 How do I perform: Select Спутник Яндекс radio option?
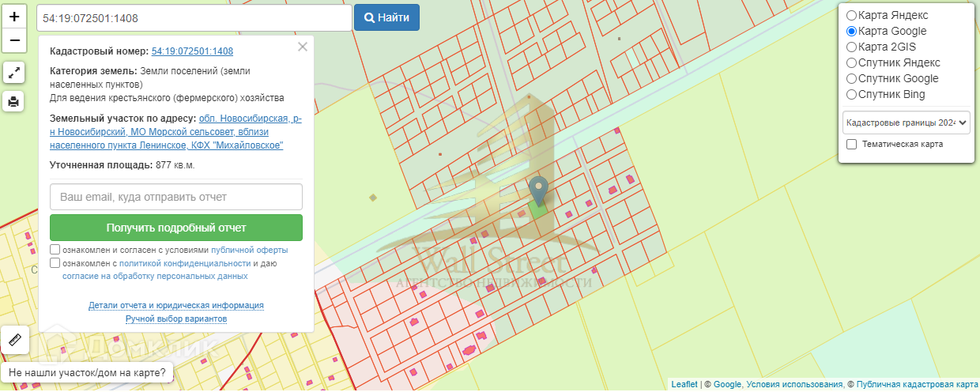[x=851, y=62]
